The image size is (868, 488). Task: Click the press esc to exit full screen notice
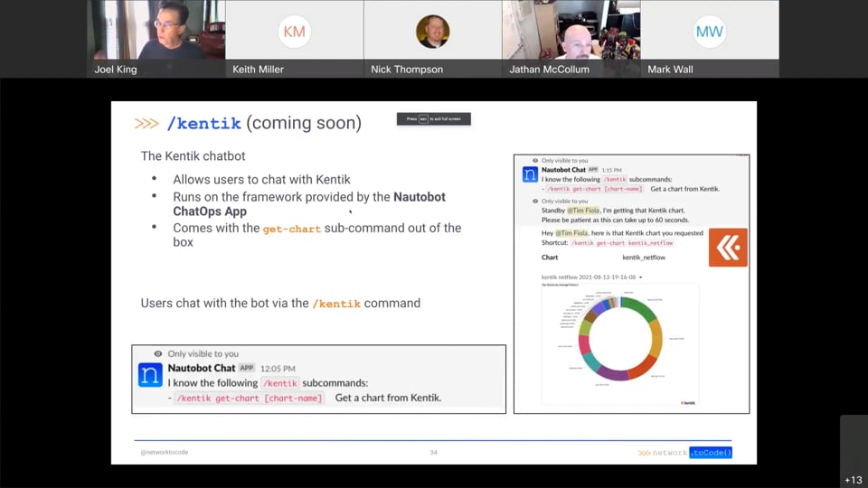[433, 119]
